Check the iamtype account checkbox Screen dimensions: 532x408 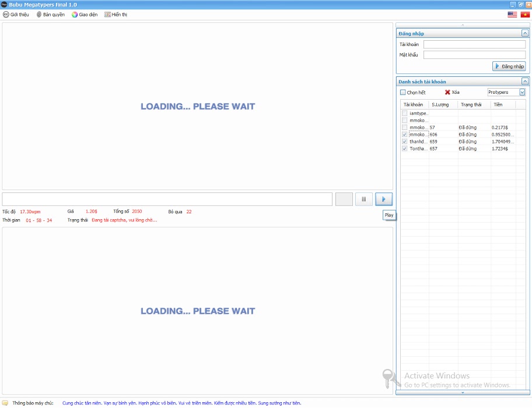405,113
